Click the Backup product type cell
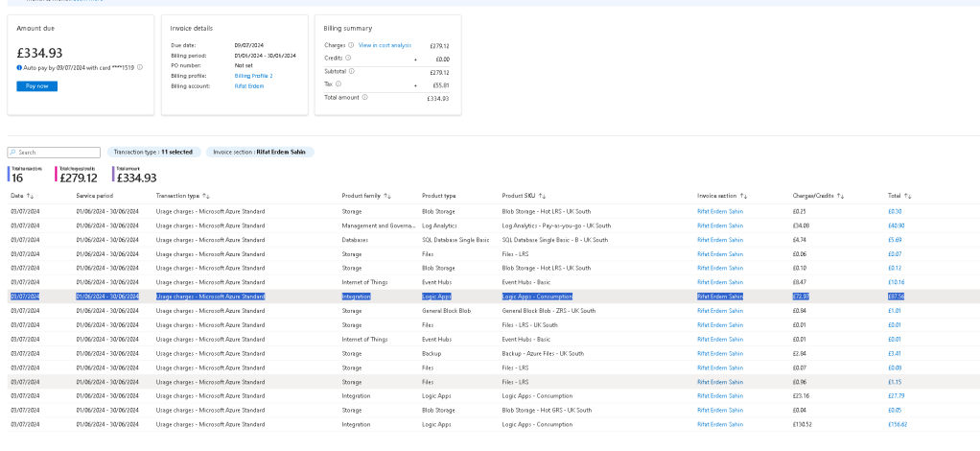The width and height of the screenshot is (980, 451). pos(432,353)
